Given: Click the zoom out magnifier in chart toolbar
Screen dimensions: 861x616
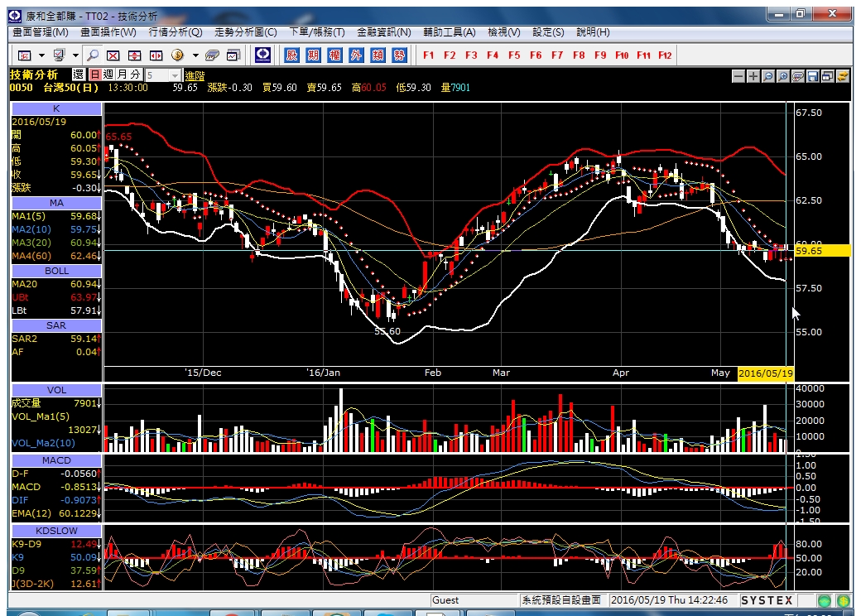Looking at the screenshot, I should (768, 76).
